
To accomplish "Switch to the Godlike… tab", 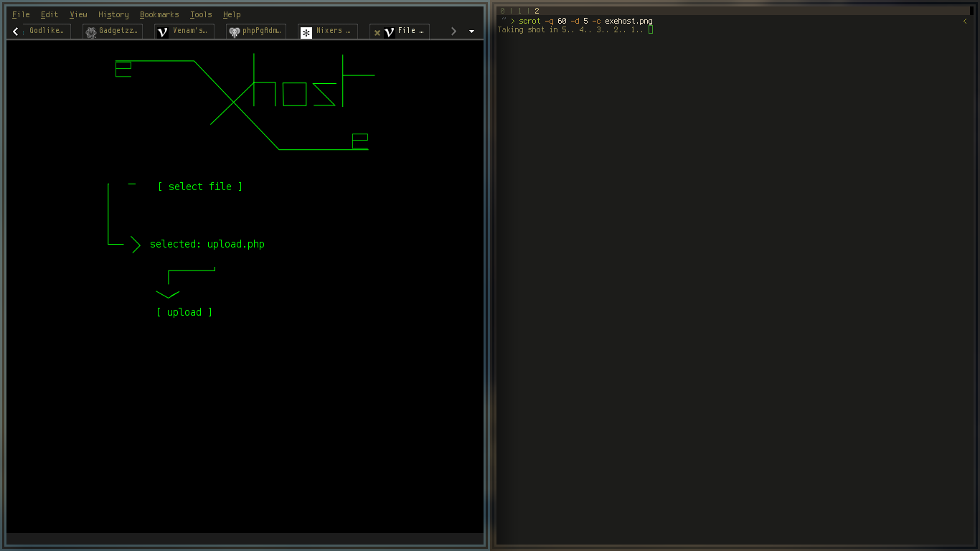I will pyautogui.click(x=47, y=31).
